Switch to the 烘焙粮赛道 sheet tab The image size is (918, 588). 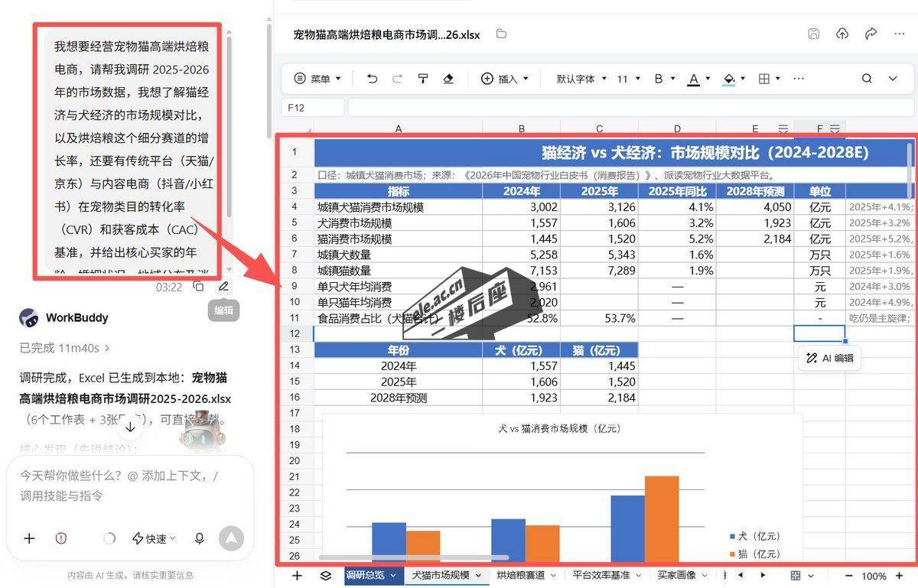(x=526, y=574)
